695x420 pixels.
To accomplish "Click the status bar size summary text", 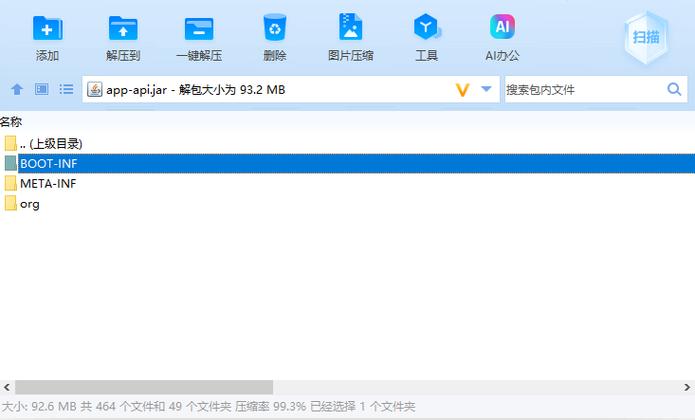I will [x=208, y=406].
